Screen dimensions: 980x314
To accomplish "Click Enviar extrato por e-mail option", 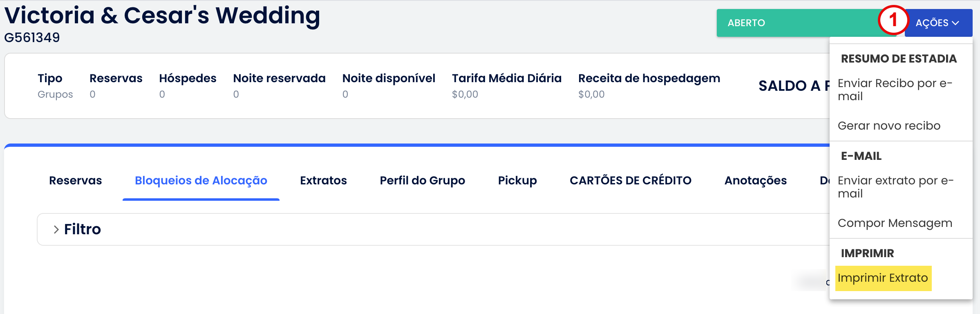I will pos(895,187).
